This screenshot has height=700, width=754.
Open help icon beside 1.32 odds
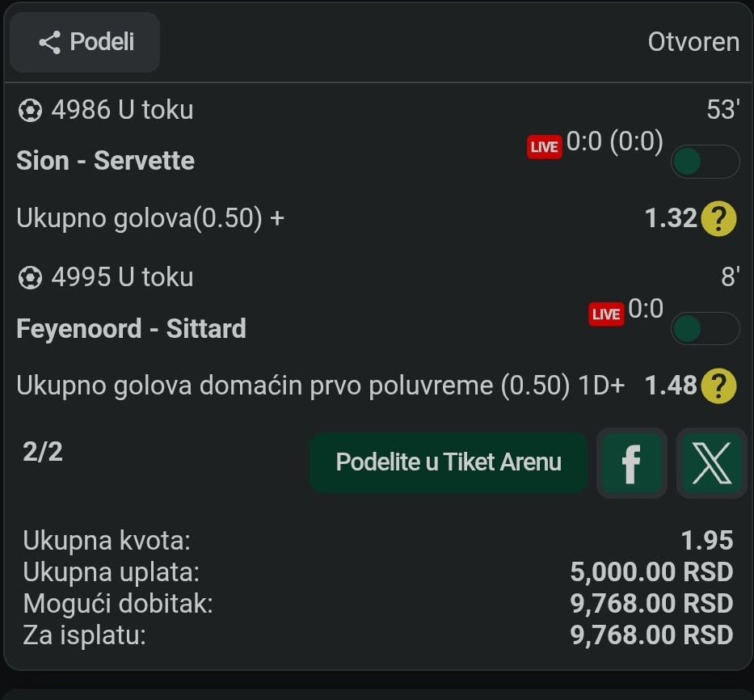(x=718, y=218)
